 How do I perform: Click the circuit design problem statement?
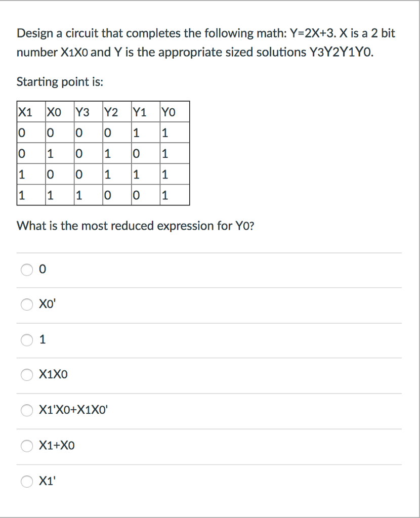pos(205,42)
